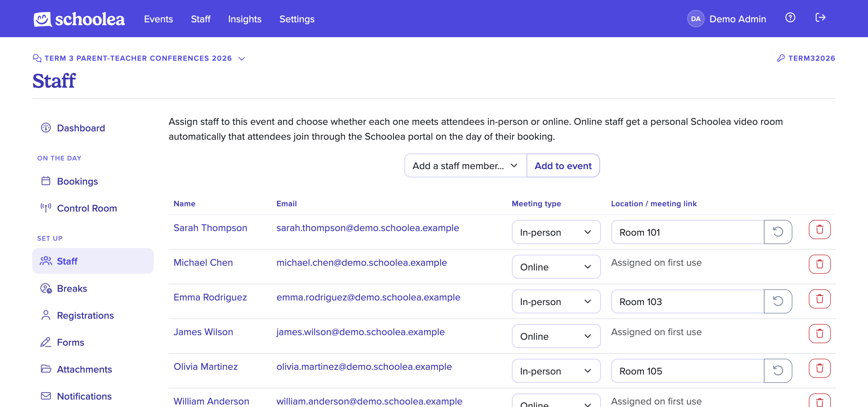Image resolution: width=868 pixels, height=407 pixels.
Task: Go to Settings in the top navigation
Action: click(297, 19)
